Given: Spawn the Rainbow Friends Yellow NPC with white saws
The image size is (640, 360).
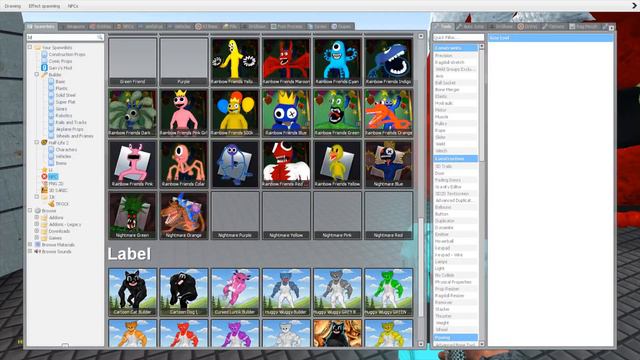Looking at the screenshot, I should click(x=235, y=62).
